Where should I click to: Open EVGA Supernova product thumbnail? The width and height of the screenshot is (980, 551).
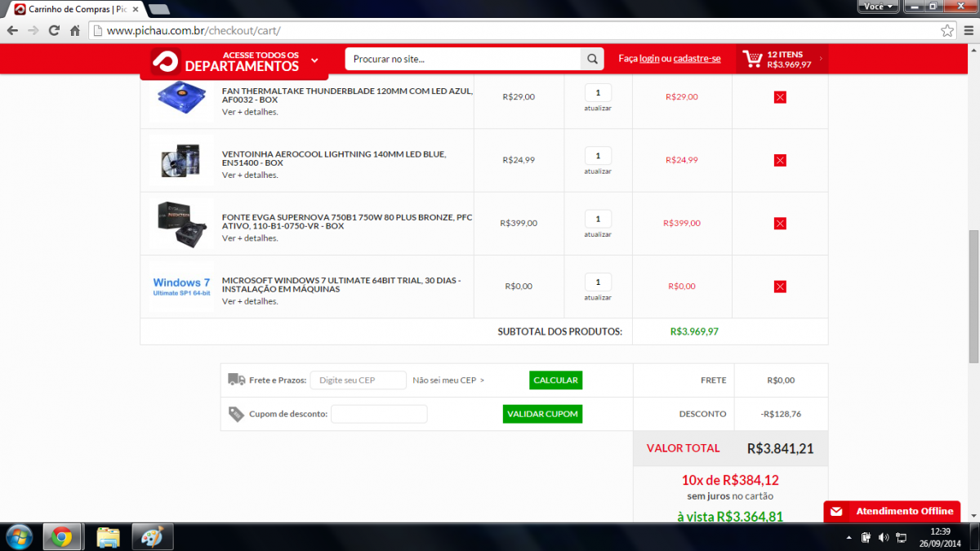coord(181,223)
